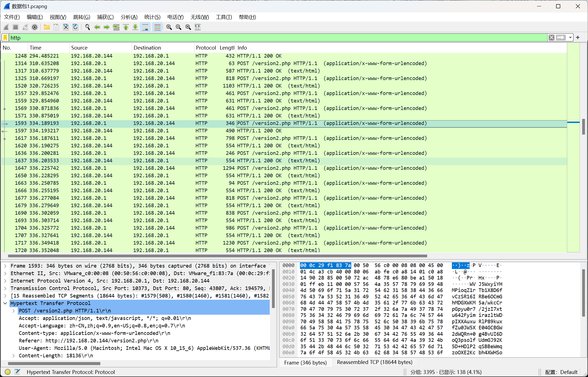Image resolution: width=588 pixels, height=377 pixels.
Task: Click the display filter bookmark icon
Action: [x=5, y=38]
